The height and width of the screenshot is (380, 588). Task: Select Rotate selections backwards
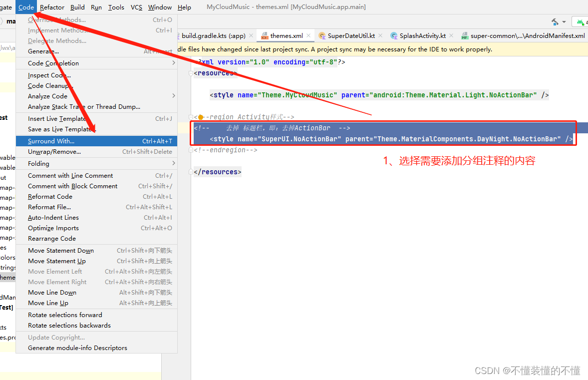coord(97,326)
